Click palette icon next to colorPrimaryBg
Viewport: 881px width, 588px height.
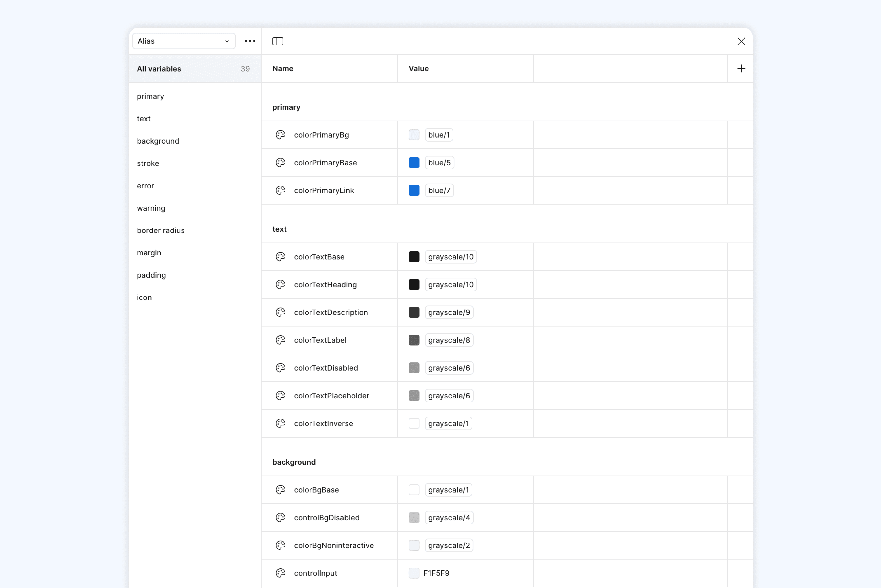281,135
